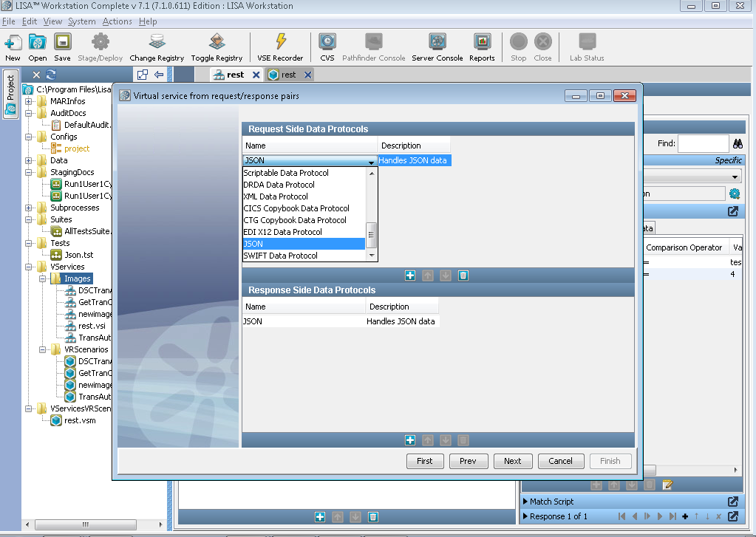Select Scriptable Data Protocol from list
Screen dimensions: 756x537
[304, 173]
